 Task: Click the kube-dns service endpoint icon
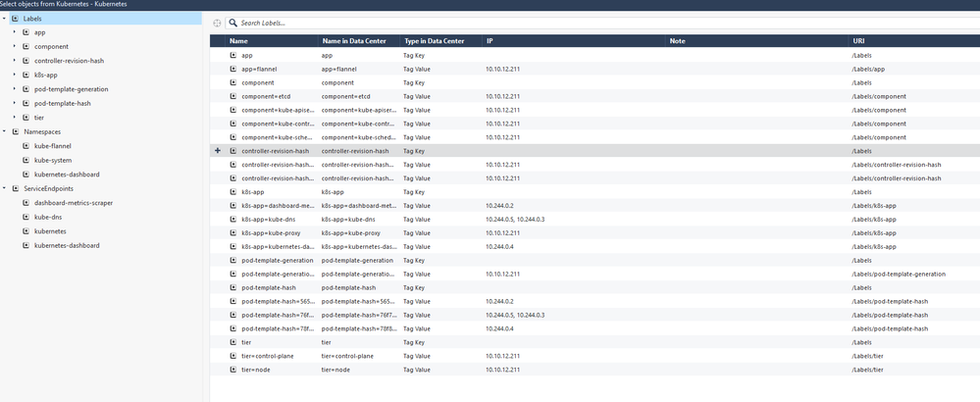(26, 217)
